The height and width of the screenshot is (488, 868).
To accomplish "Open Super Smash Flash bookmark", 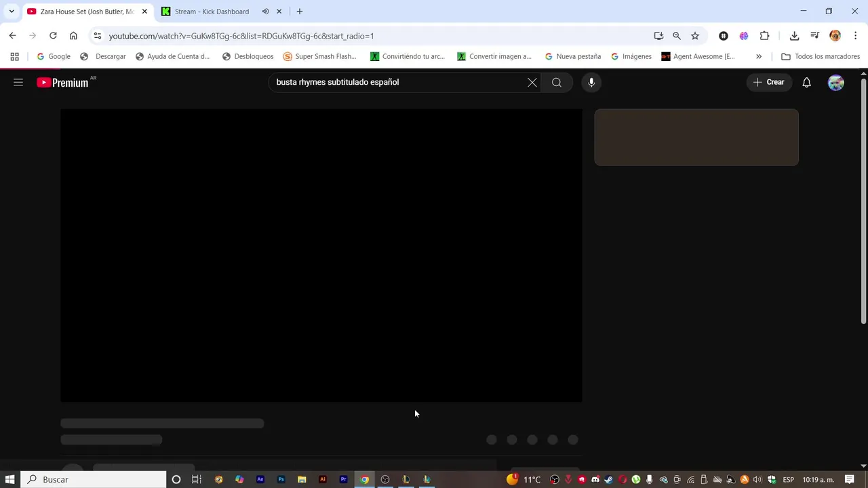I will click(x=319, y=56).
